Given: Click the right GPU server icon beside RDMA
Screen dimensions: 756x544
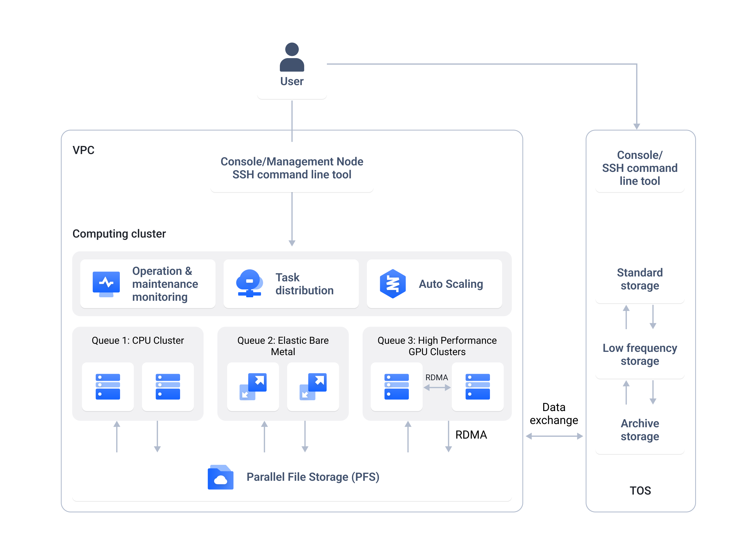Looking at the screenshot, I should point(478,386).
